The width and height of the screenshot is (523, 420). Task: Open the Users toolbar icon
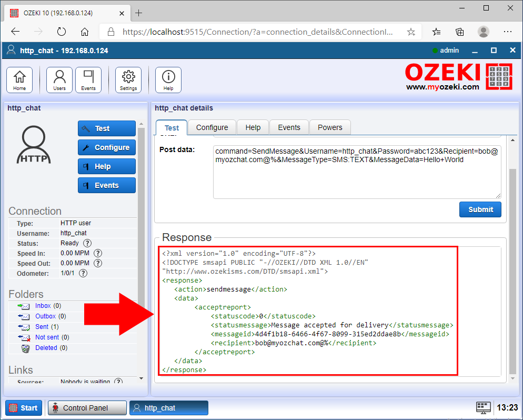coord(59,80)
